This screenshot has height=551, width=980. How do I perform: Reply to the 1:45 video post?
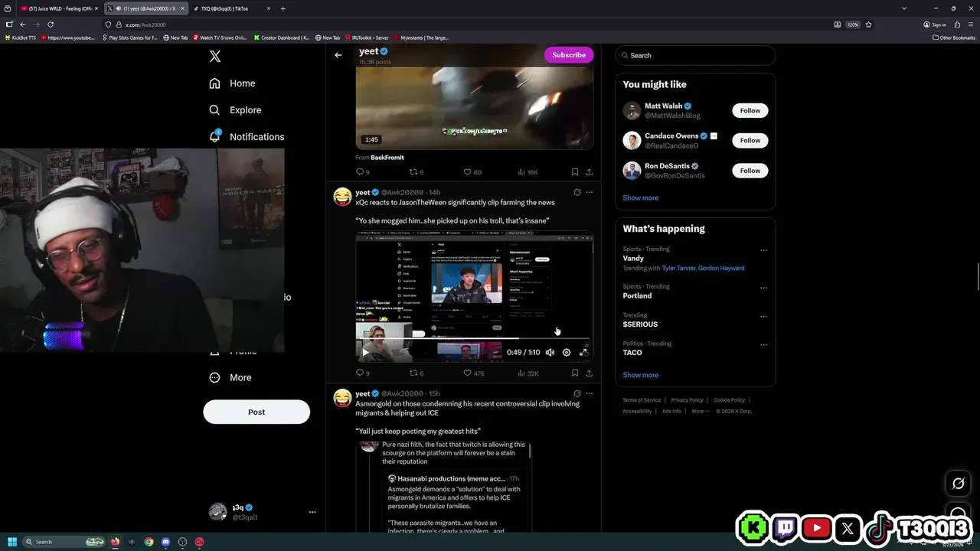[363, 172]
